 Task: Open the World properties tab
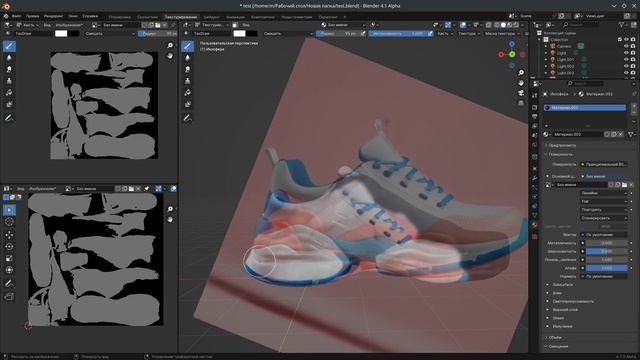coord(535,144)
